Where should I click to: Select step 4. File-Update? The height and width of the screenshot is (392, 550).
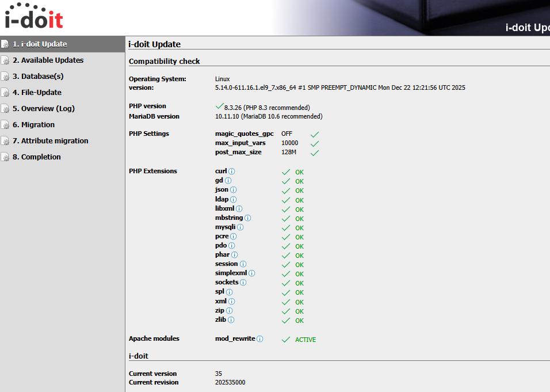(x=37, y=92)
